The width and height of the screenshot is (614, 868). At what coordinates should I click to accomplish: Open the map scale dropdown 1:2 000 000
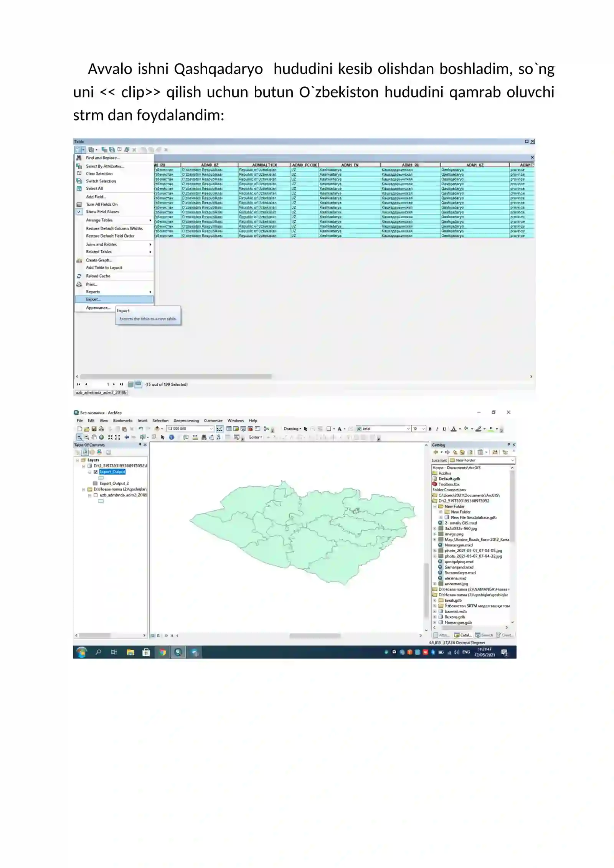211,429
